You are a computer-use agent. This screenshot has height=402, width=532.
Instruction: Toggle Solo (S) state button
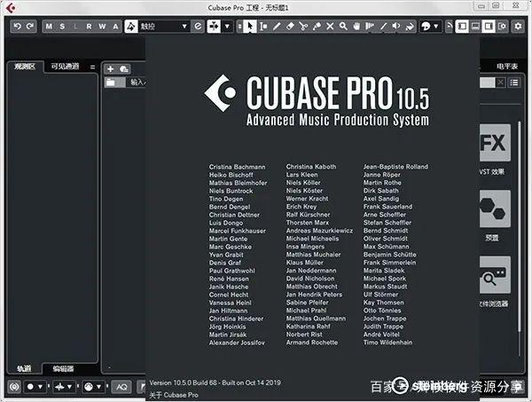point(62,26)
